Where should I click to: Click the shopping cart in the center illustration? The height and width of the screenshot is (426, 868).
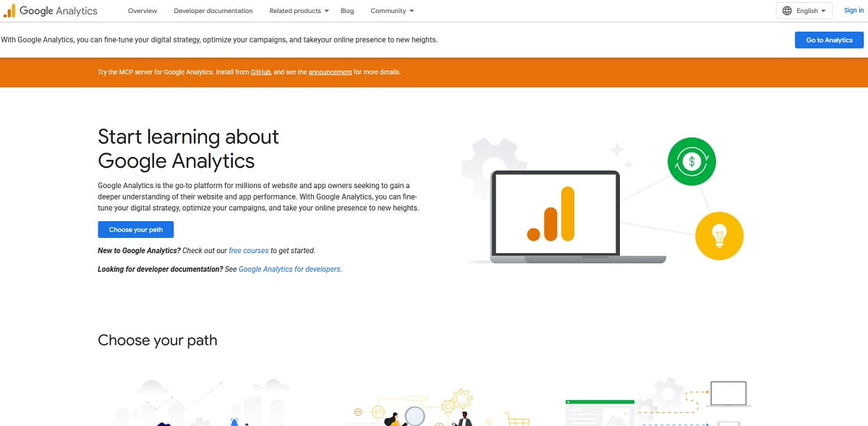click(519, 421)
